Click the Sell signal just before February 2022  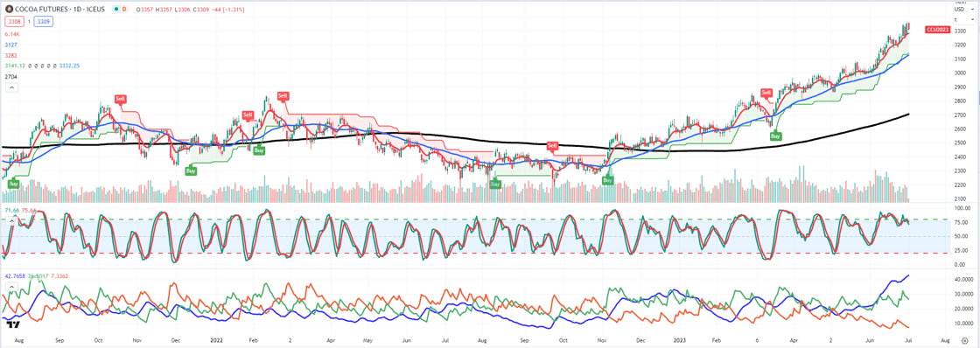pos(248,115)
